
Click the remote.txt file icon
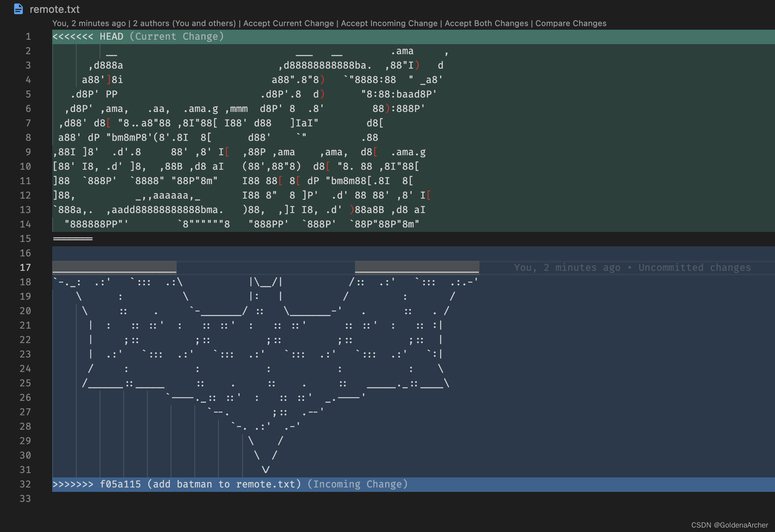tap(18, 9)
